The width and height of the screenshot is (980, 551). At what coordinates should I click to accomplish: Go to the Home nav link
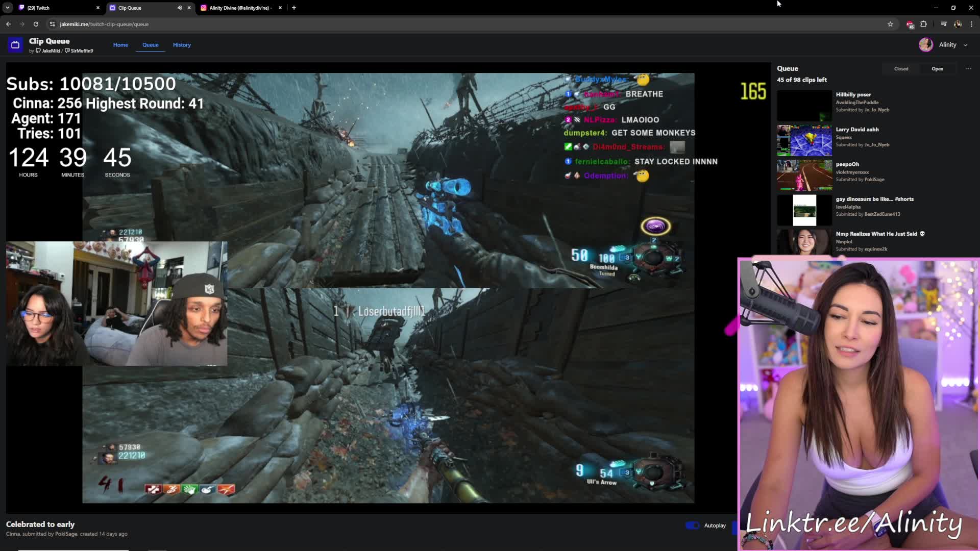120,45
